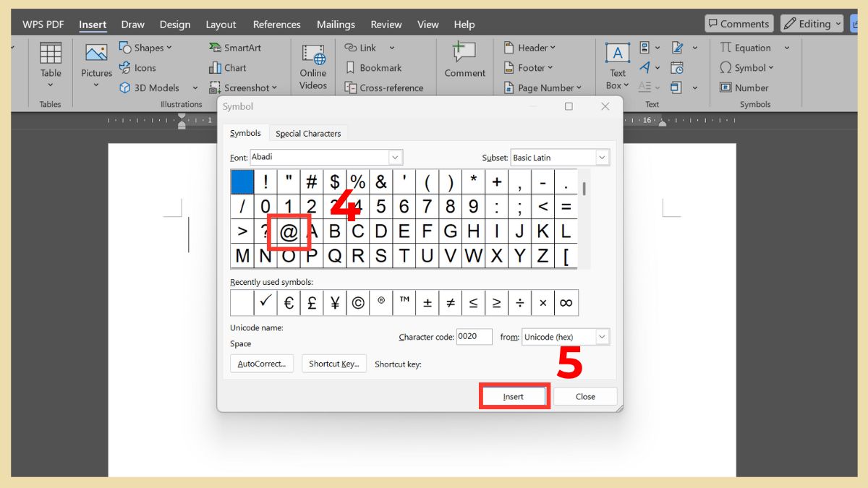This screenshot has height=488, width=868.
Task: Switch to the Special Characters tab
Action: (x=308, y=133)
